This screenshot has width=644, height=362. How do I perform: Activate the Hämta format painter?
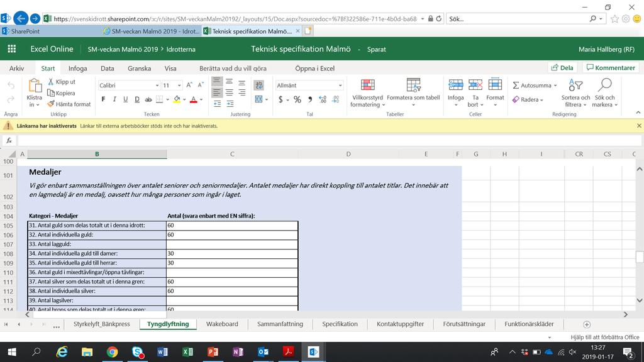point(69,104)
